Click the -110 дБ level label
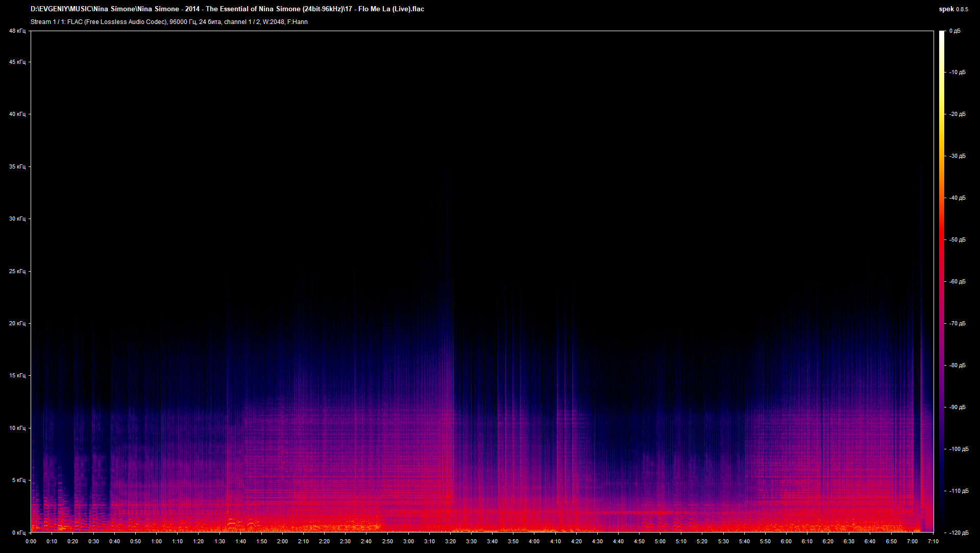The width and height of the screenshot is (980, 553). (x=959, y=491)
